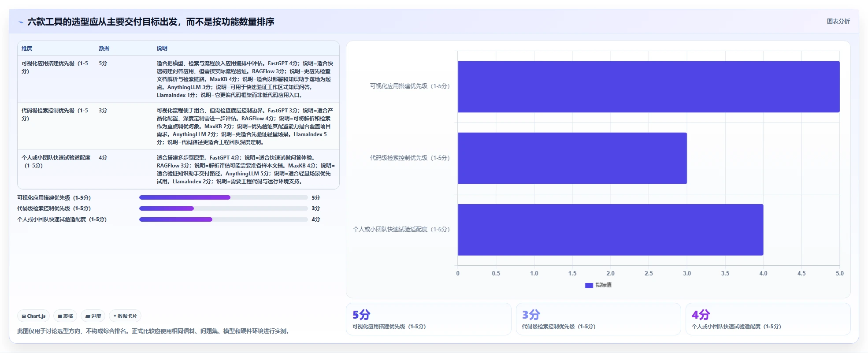The height and width of the screenshot is (353, 868).
Task: Select the Chart.js tag chip
Action: point(33,316)
